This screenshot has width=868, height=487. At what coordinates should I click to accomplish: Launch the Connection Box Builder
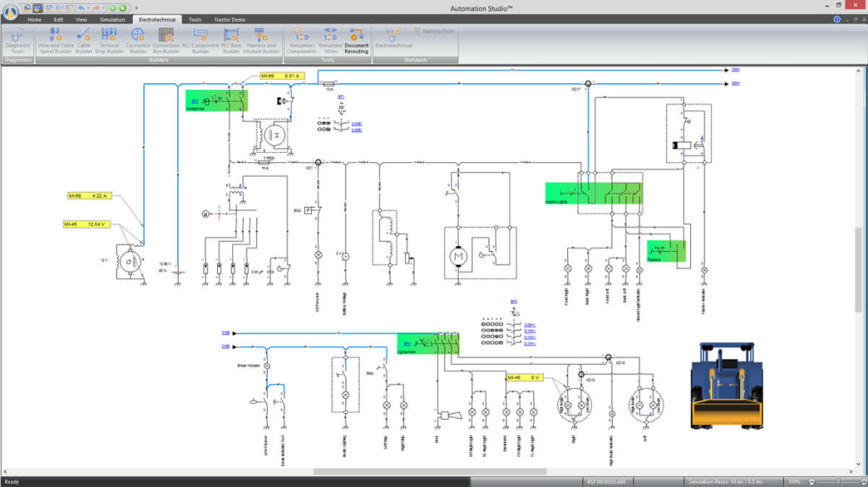(x=166, y=42)
